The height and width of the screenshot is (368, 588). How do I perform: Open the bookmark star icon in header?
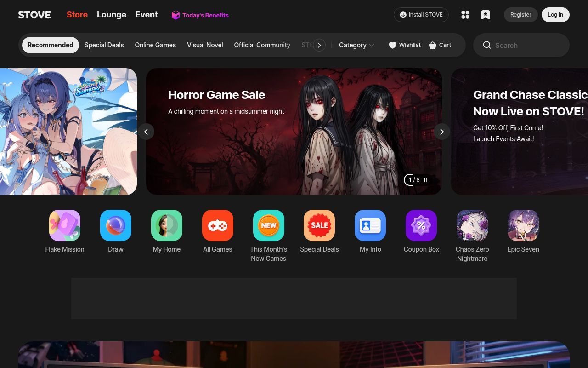point(486,15)
